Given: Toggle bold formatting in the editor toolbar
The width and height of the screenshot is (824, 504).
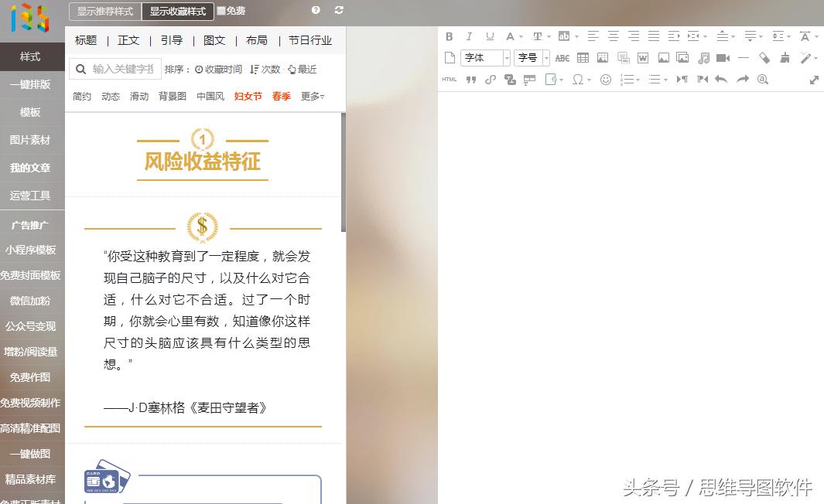Looking at the screenshot, I should pos(448,36).
